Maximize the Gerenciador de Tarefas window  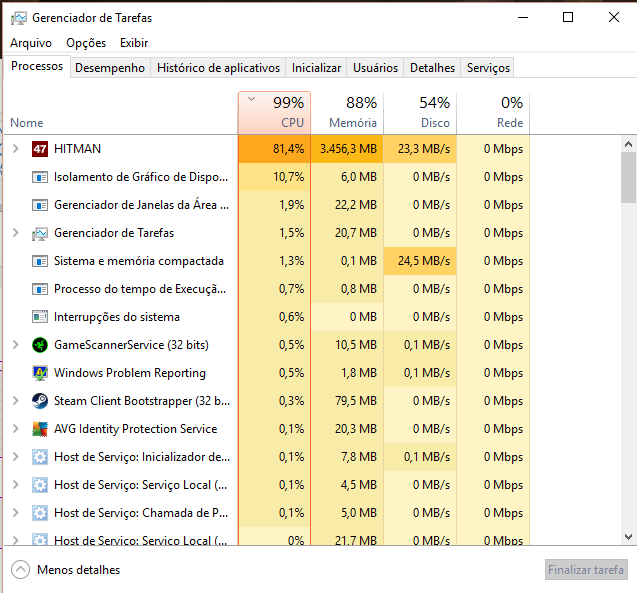click(568, 17)
